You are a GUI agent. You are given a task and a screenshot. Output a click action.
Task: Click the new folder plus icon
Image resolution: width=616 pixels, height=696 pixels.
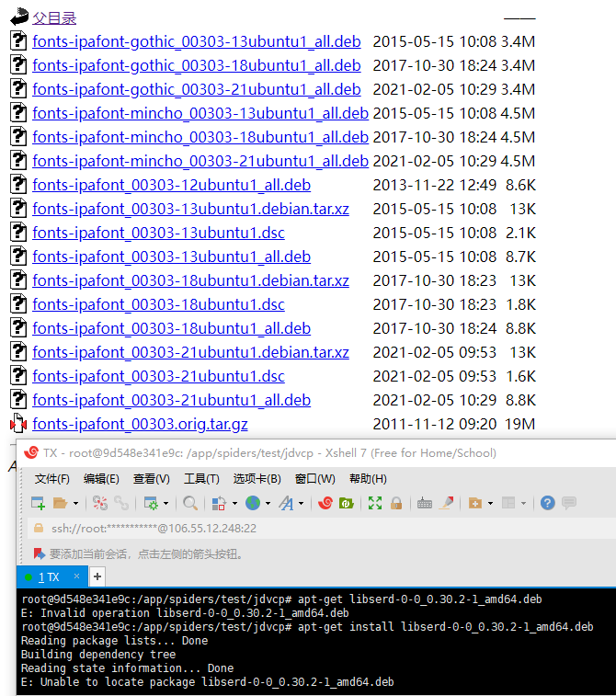tap(474, 503)
